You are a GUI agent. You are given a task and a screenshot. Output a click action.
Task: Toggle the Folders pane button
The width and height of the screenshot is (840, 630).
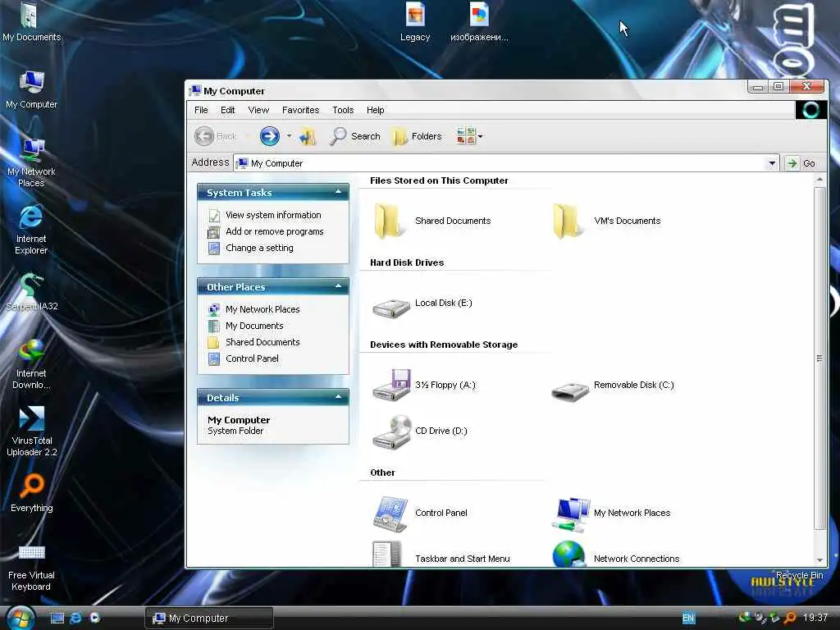click(418, 136)
